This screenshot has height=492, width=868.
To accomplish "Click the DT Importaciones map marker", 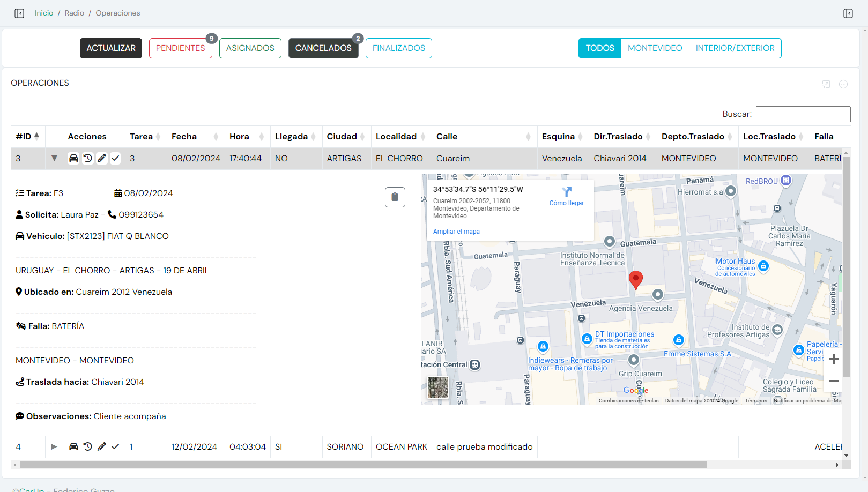I will pyautogui.click(x=587, y=339).
